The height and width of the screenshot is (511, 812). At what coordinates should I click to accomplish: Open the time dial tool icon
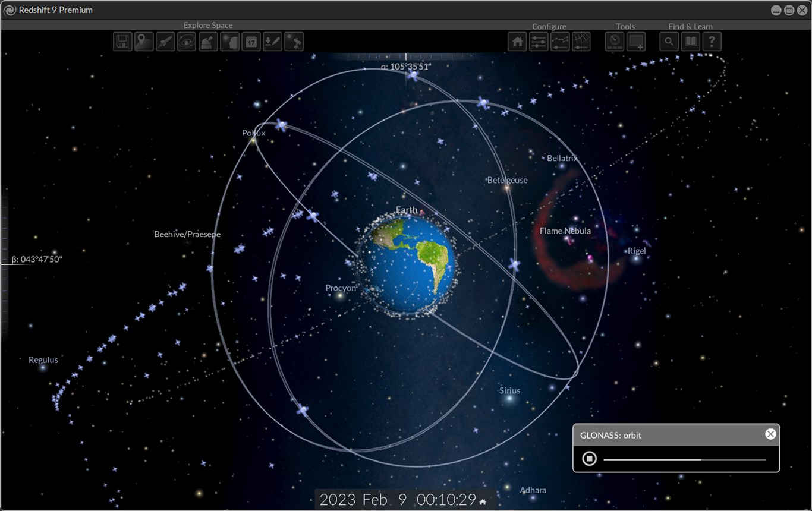[x=615, y=42]
